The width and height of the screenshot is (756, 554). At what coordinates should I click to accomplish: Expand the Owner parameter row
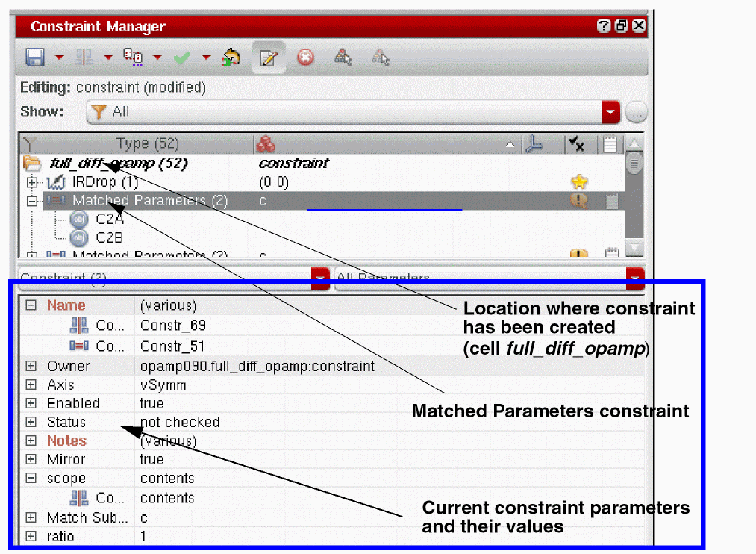[31, 366]
